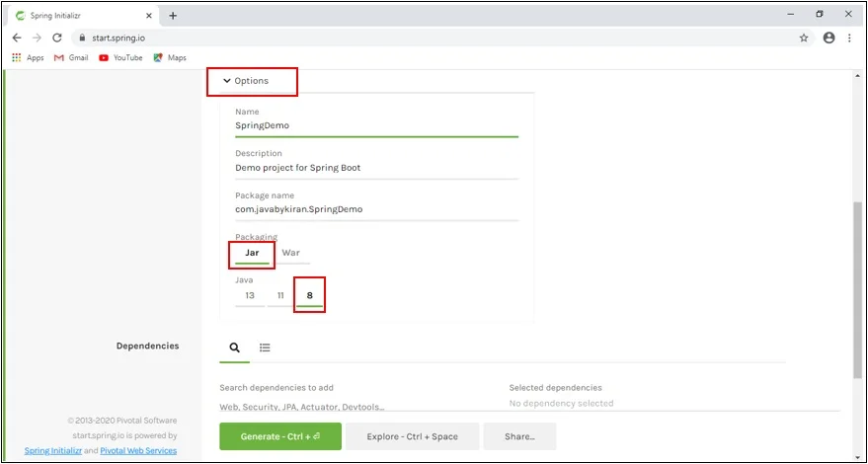Image resolution: width=868 pixels, height=464 pixels.
Task: Select the Spring Initializr browser tab
Action: coord(83,16)
